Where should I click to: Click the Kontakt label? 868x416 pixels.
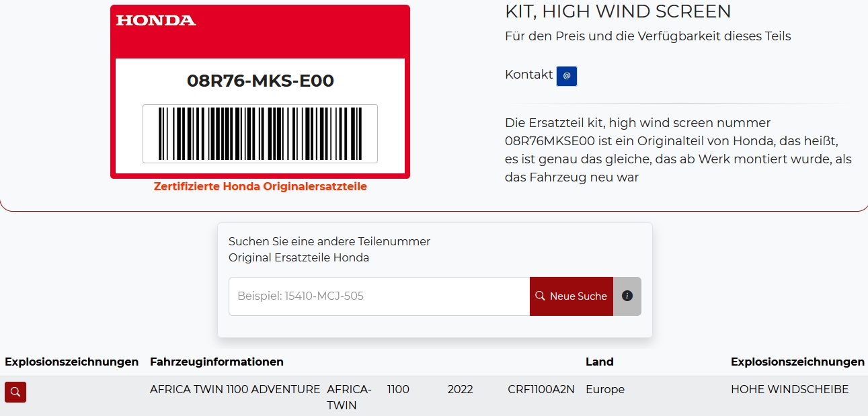coord(528,75)
